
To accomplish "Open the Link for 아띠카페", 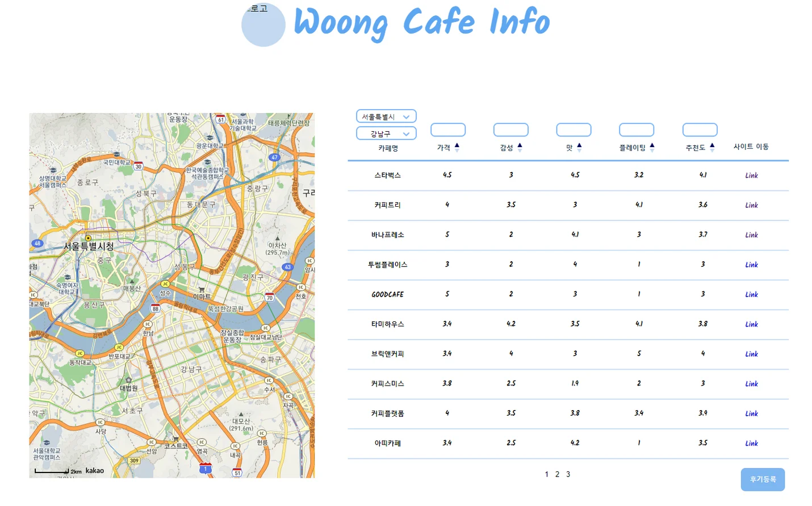I will click(x=751, y=444).
